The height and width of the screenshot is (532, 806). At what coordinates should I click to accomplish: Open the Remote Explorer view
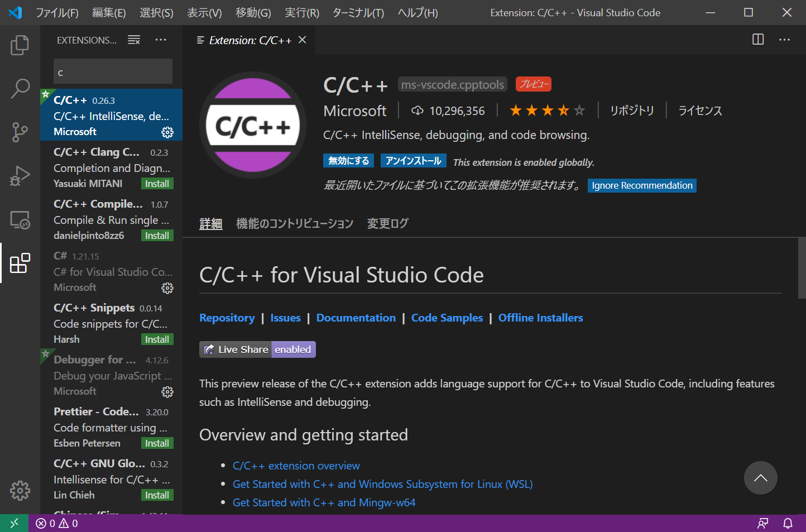20,220
